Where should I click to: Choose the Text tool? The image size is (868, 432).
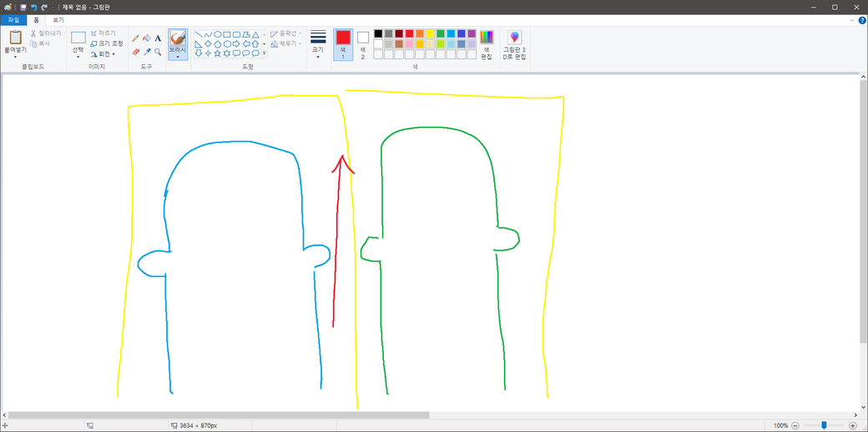coord(158,38)
